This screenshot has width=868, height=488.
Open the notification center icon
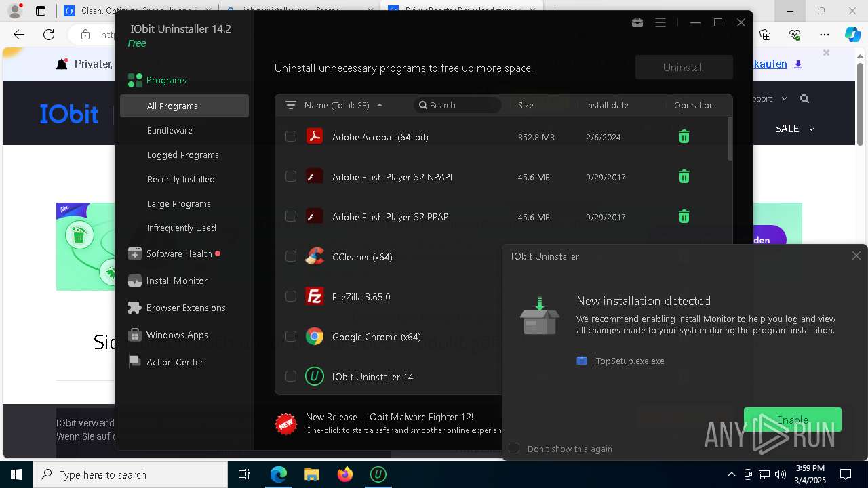(x=846, y=474)
